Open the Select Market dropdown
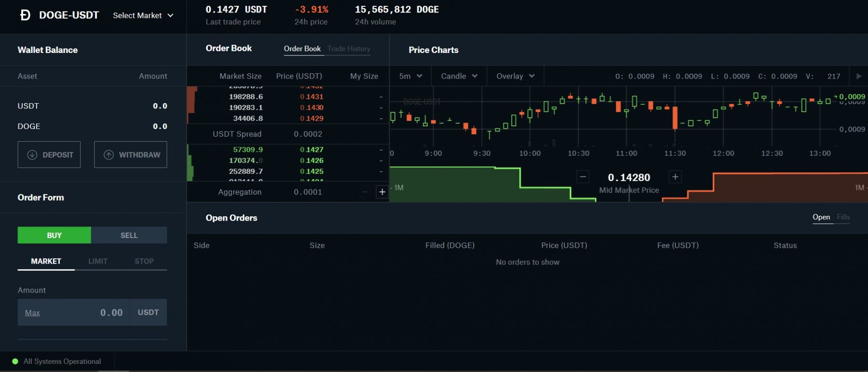 (143, 15)
